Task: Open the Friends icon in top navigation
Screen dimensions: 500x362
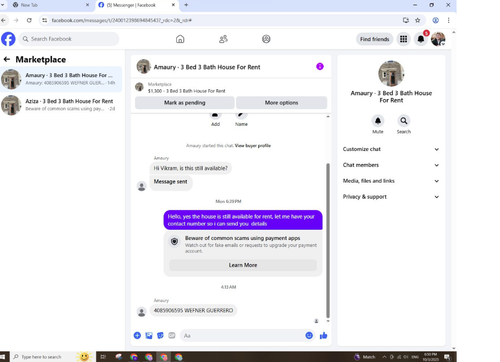Action: [223, 39]
